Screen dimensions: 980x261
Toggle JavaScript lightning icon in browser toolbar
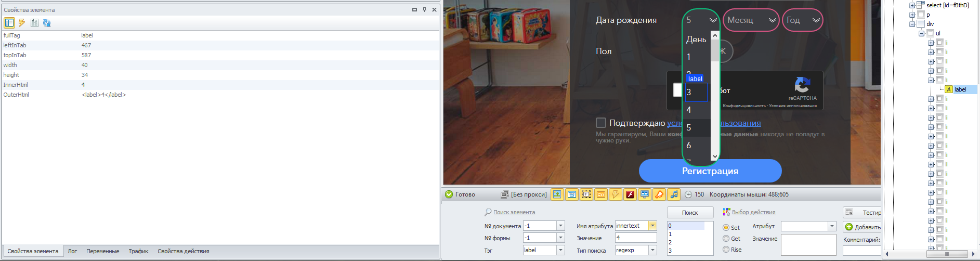tap(616, 194)
